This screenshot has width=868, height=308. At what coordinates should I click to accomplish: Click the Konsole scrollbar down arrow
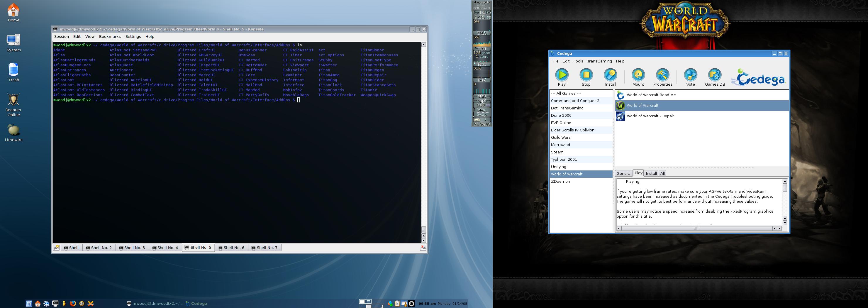423,241
